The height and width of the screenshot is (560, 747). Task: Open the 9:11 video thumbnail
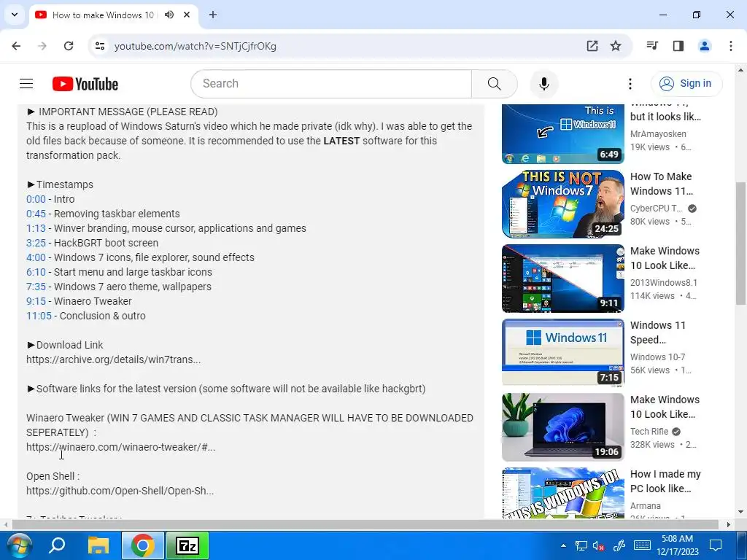pyautogui.click(x=562, y=278)
